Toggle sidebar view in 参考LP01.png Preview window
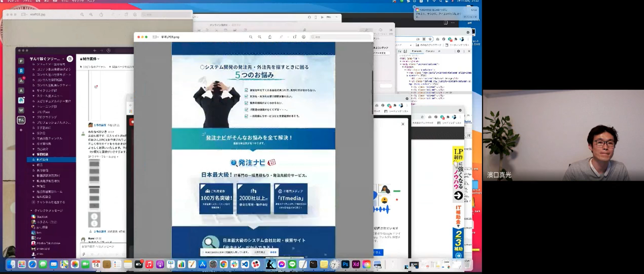Image resolution: width=644 pixels, height=274 pixels. tap(155, 37)
